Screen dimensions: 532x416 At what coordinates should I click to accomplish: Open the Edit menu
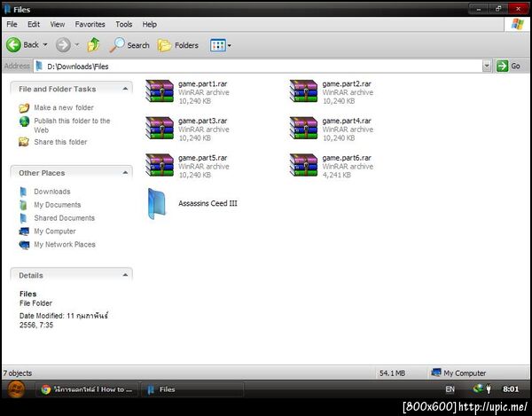pyautogui.click(x=34, y=25)
